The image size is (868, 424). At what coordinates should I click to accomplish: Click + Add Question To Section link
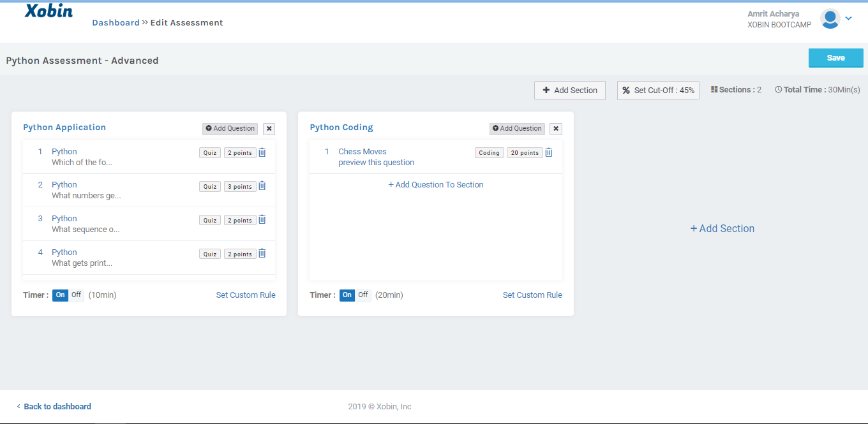[436, 185]
